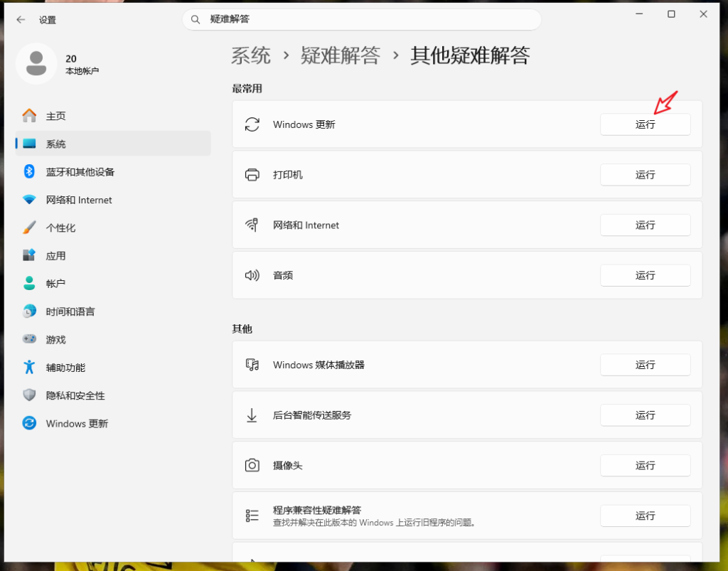Open Windows 更新 in the sidebar

click(x=113, y=423)
